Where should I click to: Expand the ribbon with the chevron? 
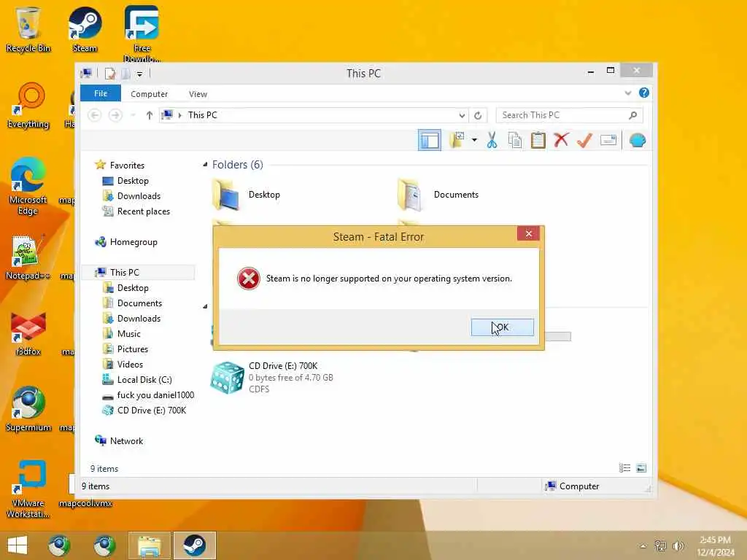[x=628, y=93]
